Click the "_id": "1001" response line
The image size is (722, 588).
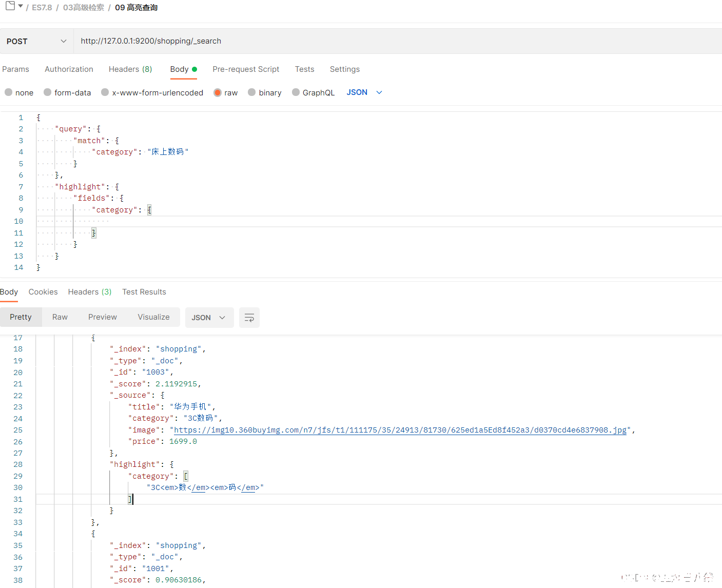click(141, 569)
